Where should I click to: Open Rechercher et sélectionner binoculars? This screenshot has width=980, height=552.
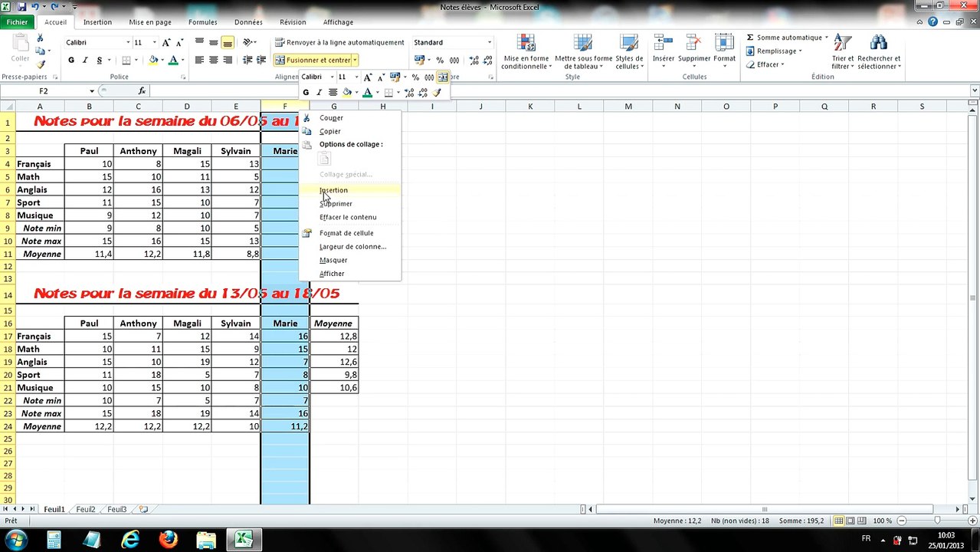click(x=879, y=52)
